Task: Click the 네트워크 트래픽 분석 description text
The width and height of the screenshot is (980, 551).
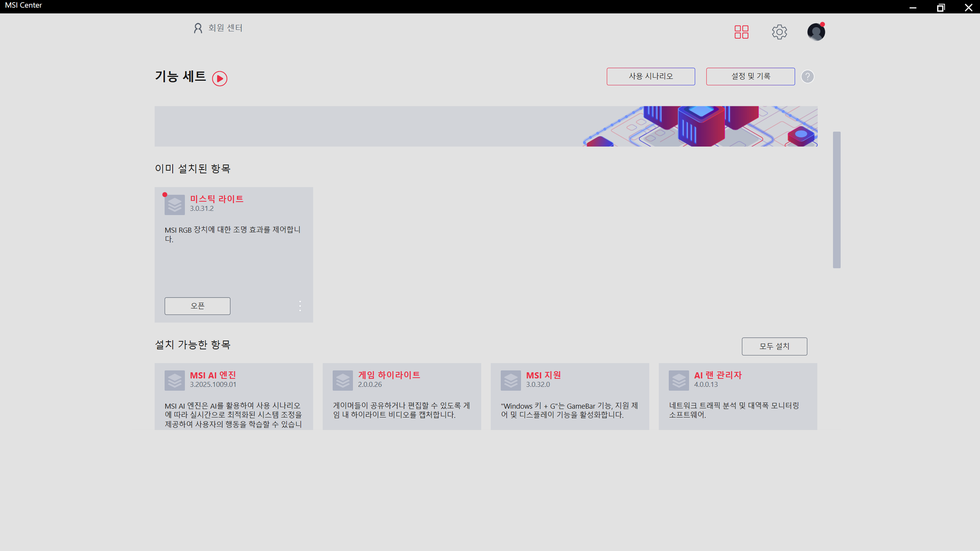Action: coord(734,410)
